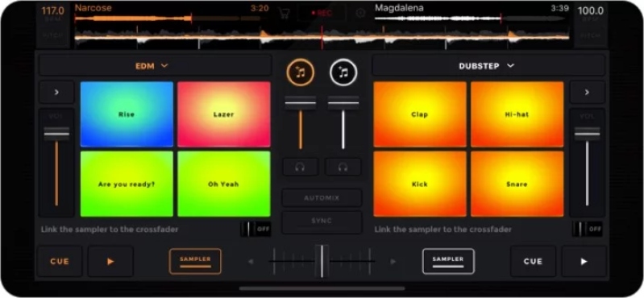Play the left deck track
Image resolution: width=644 pixels, height=298 pixels.
click(x=110, y=262)
